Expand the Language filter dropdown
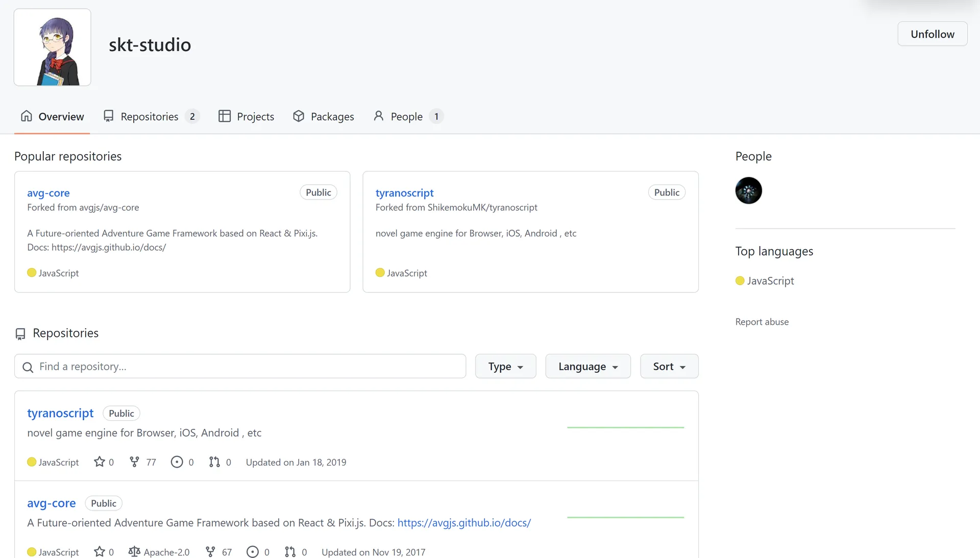This screenshot has width=980, height=558. coord(587,367)
